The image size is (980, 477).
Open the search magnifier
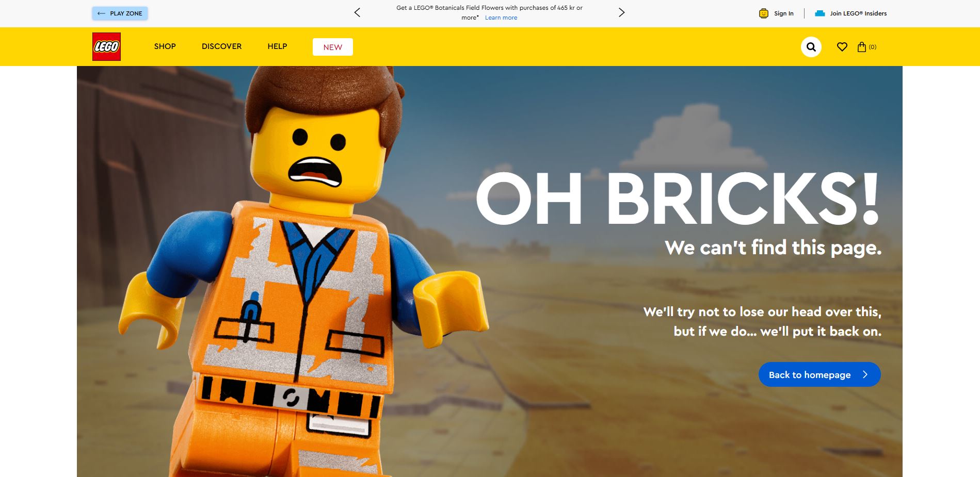(811, 46)
